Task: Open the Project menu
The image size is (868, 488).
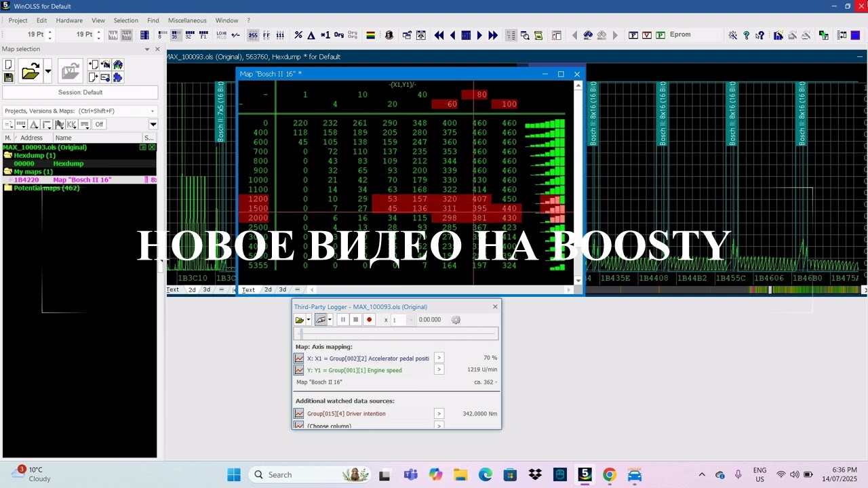Action: (18, 20)
